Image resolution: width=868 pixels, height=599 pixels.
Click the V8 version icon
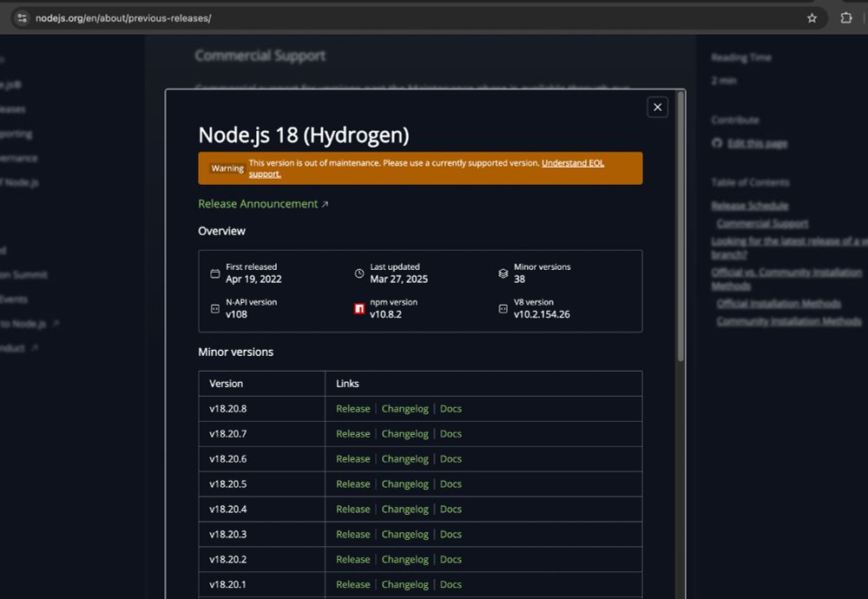(503, 309)
